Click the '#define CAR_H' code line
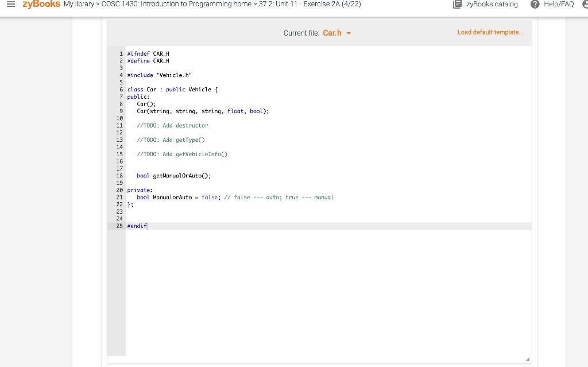 [x=148, y=61]
